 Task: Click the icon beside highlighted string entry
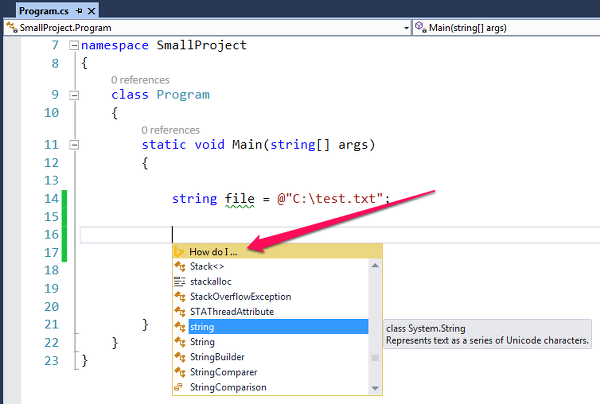pyautogui.click(x=180, y=327)
